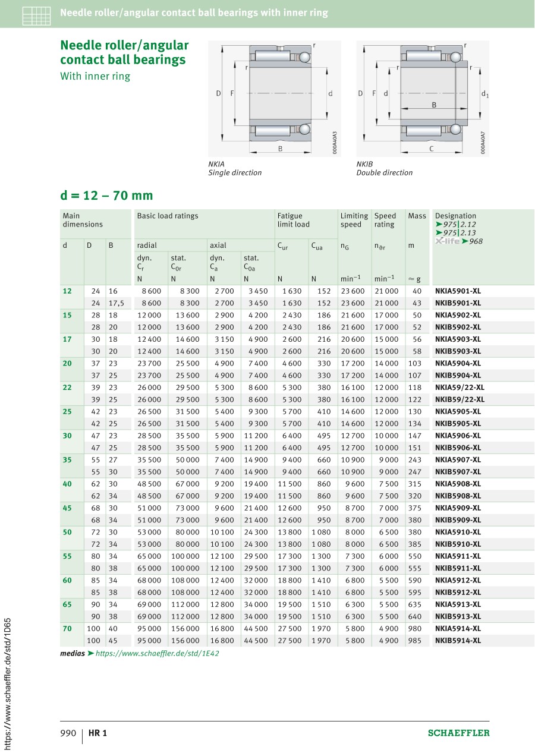Select designation NKIA5910-XL
The height and width of the screenshot is (756, 535).
tap(458, 532)
